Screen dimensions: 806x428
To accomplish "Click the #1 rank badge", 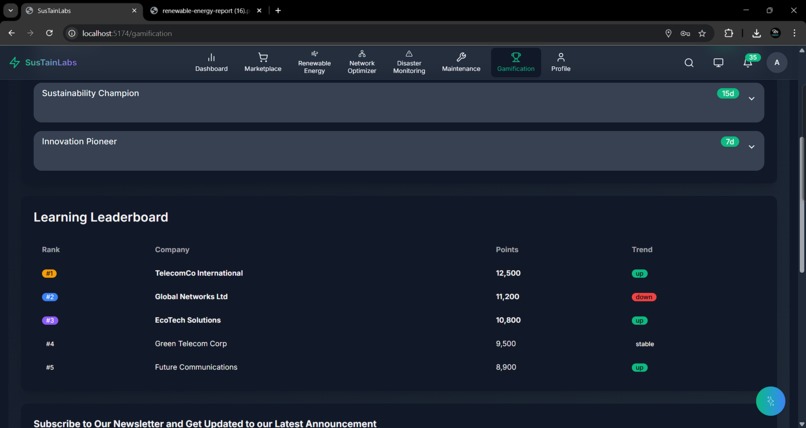I will (49, 273).
